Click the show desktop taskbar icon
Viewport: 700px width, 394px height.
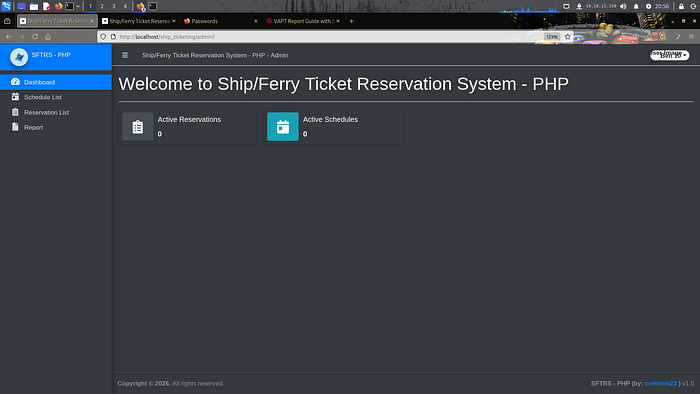21,6
